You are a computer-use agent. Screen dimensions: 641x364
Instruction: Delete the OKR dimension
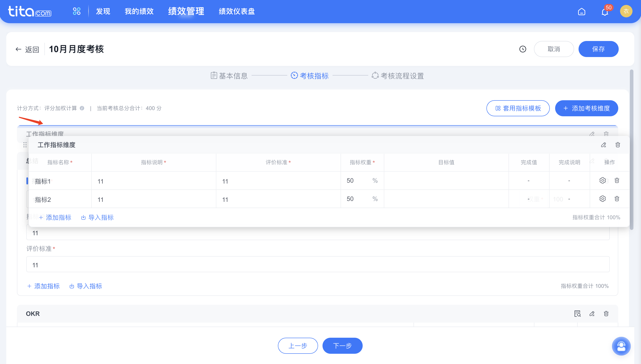tap(606, 313)
